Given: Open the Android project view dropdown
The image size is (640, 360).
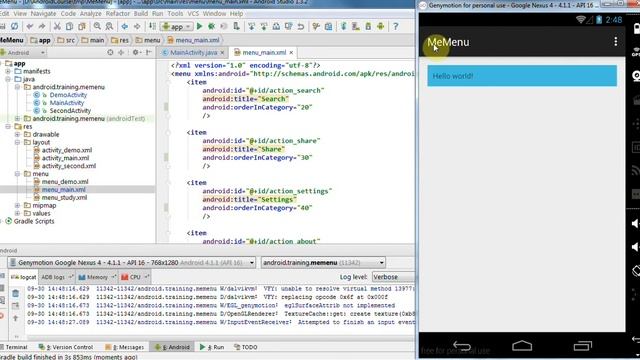Looking at the screenshot, I should point(22,53).
